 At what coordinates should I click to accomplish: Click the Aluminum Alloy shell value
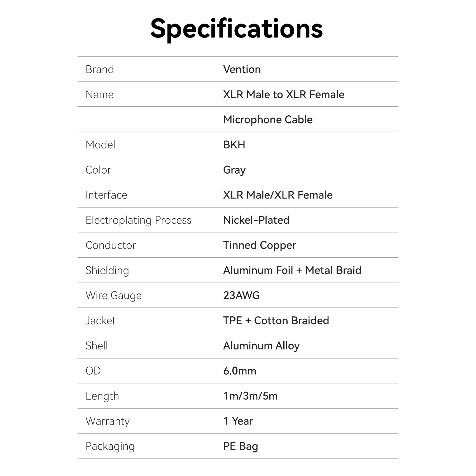(261, 346)
